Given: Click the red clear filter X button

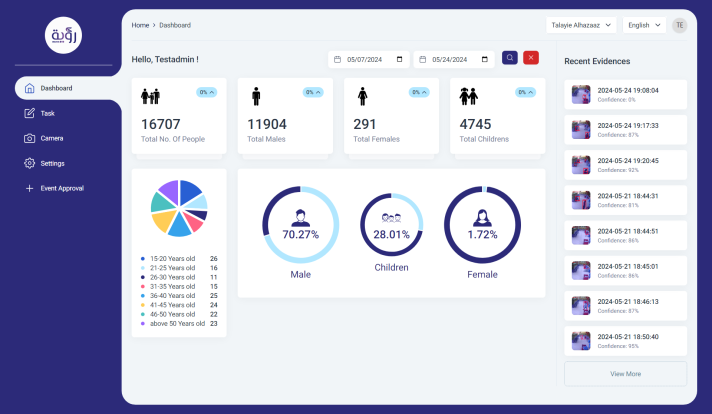Looking at the screenshot, I should tap(531, 58).
